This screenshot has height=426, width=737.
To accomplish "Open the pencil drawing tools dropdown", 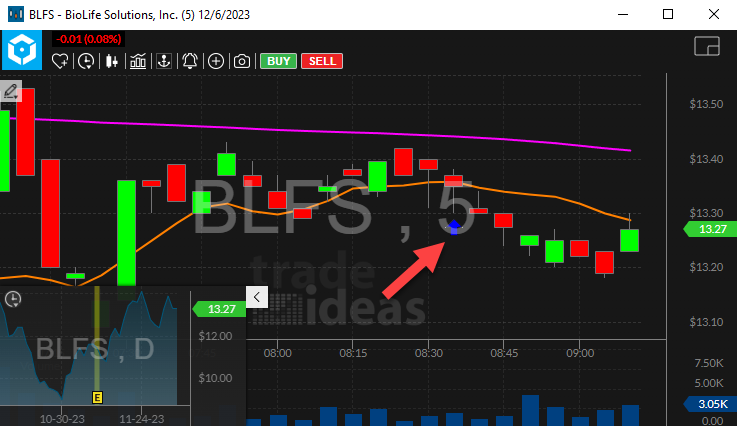I will point(11,91).
